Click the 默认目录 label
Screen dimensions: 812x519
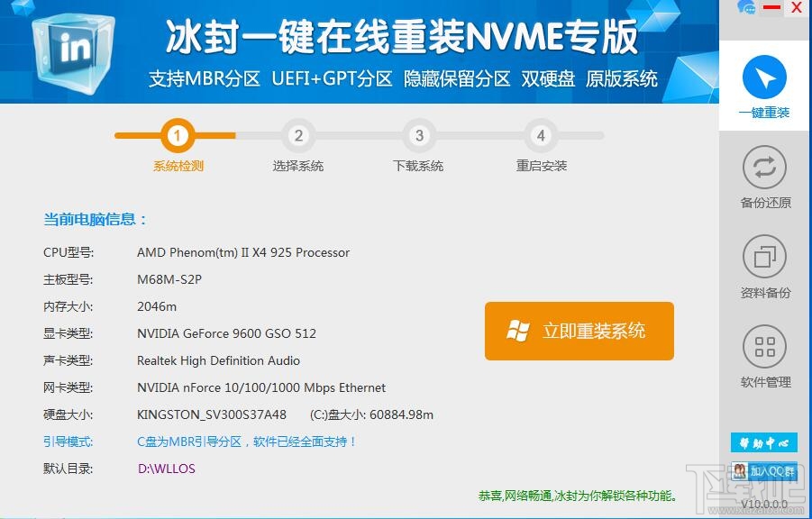point(68,469)
